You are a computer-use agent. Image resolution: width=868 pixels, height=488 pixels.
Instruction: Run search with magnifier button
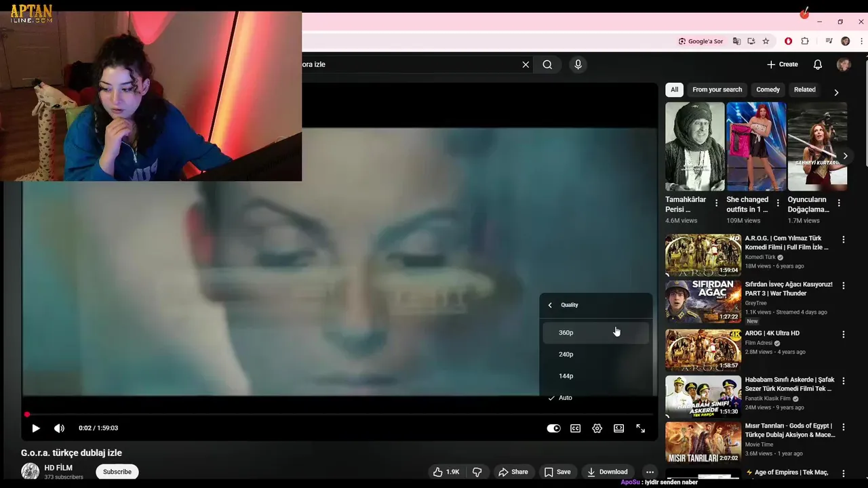(x=547, y=64)
